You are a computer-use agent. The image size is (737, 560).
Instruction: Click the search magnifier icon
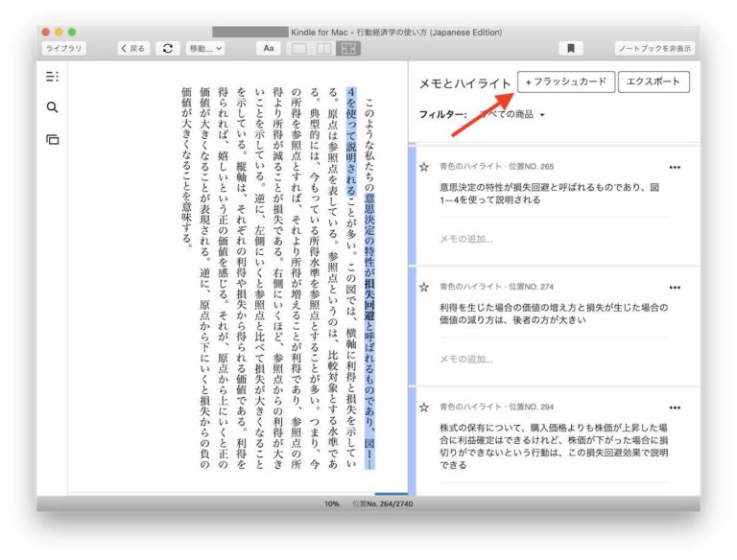(52, 107)
